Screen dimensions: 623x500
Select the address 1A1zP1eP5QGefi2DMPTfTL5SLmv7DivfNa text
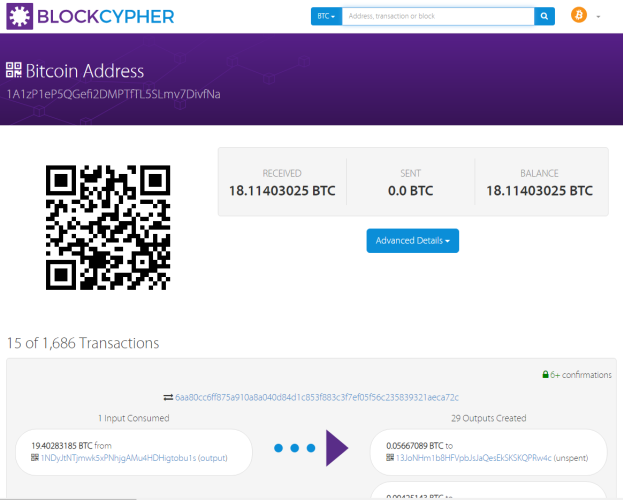(x=114, y=94)
